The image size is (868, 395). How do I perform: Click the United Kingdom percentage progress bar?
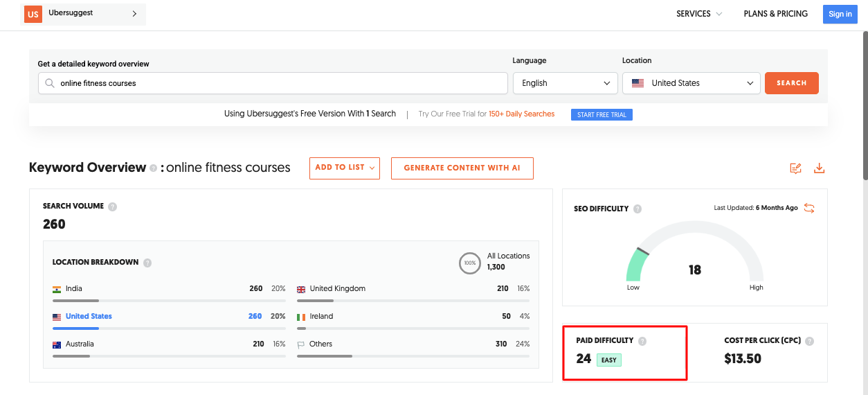(413, 301)
